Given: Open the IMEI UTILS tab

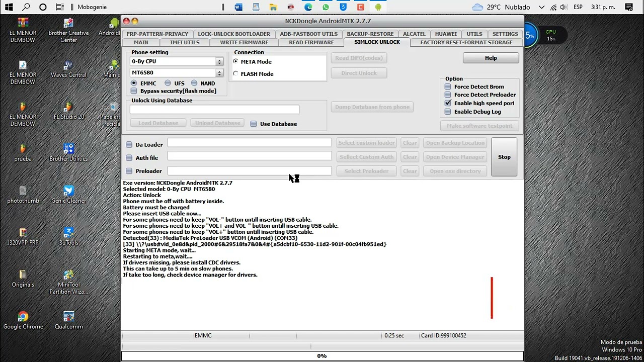Looking at the screenshot, I should click(x=185, y=42).
